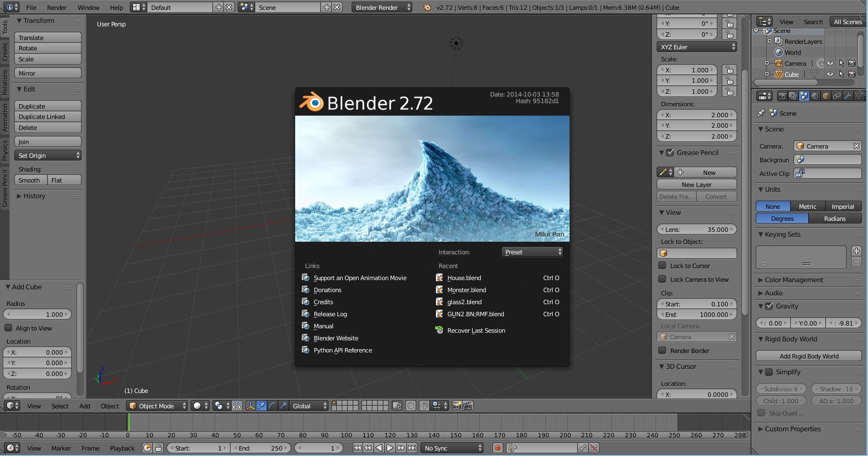The width and height of the screenshot is (868, 456).
Task: Open the Modifiers wrench tab icon
Action: pyautogui.click(x=848, y=96)
